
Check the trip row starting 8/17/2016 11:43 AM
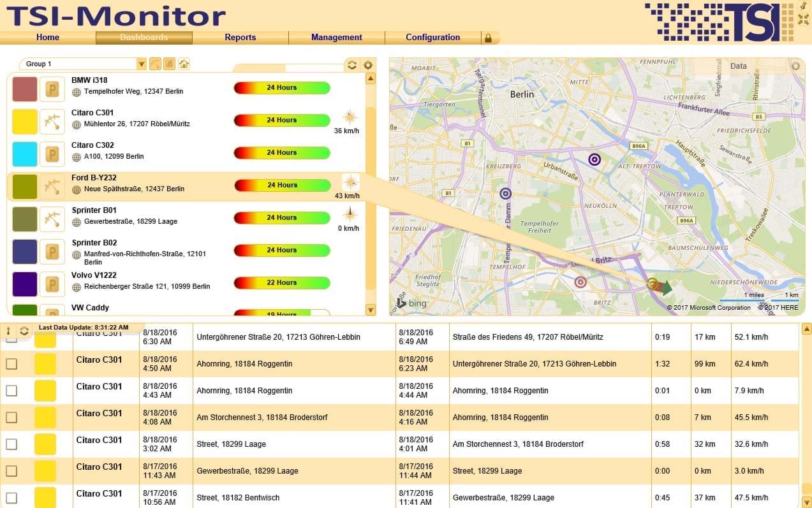point(11,471)
